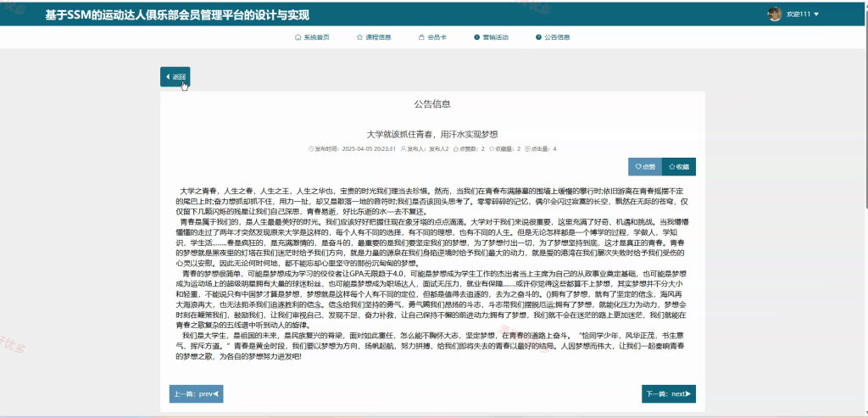This screenshot has height=418, width=868.
Task: Go to the 课程信息 menu item
Action: [374, 37]
